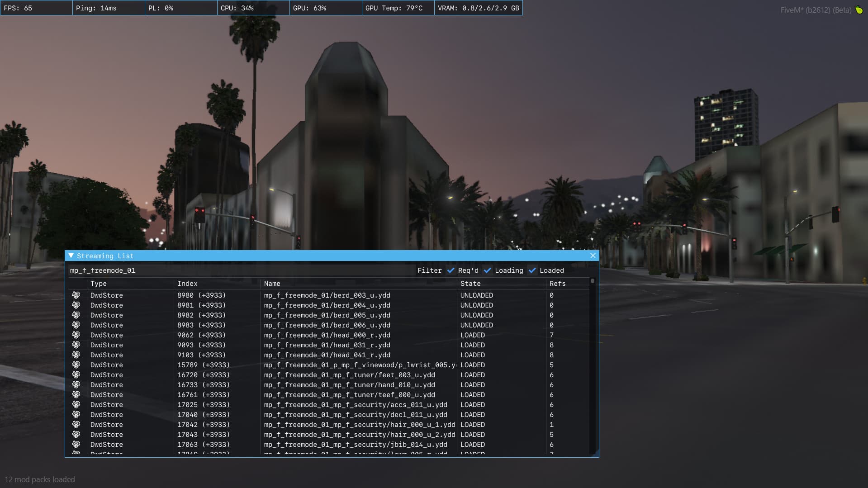The width and height of the screenshot is (868, 488).
Task: Select name mp_f_freemode_01/berd_004_u.ydd
Action: click(x=327, y=305)
